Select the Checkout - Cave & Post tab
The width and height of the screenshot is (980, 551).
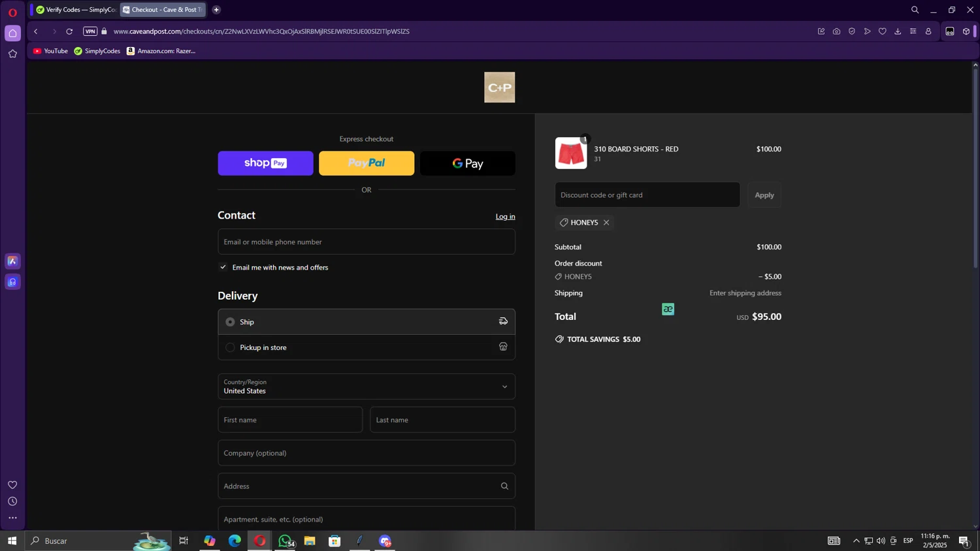[163, 10]
